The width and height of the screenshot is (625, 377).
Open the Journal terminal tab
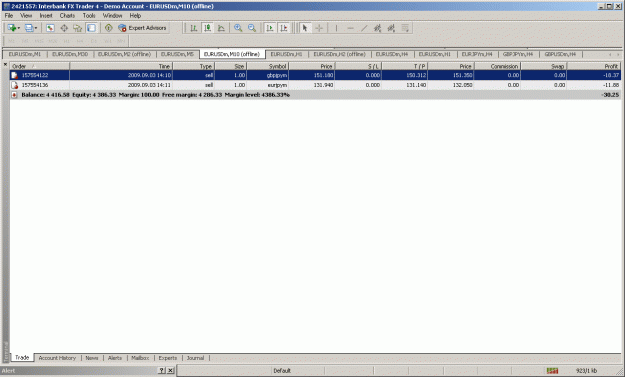pyautogui.click(x=195, y=358)
